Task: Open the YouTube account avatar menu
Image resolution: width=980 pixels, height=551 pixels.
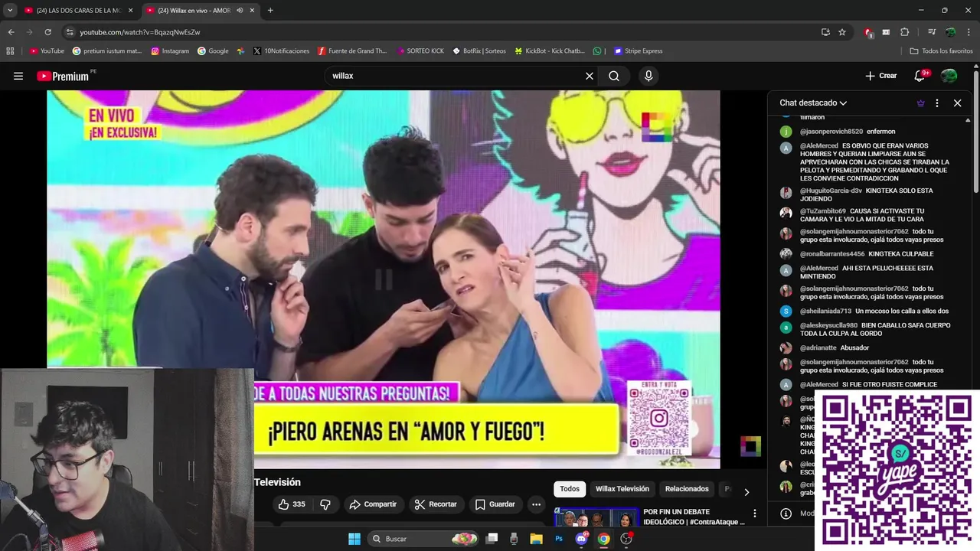Action: point(949,76)
